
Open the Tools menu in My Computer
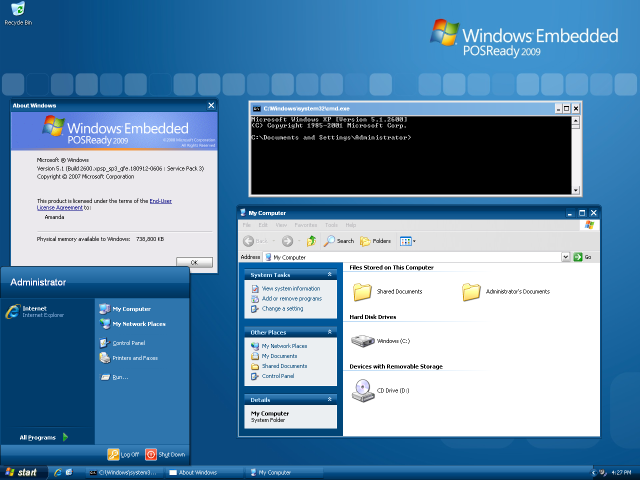[x=331, y=225]
